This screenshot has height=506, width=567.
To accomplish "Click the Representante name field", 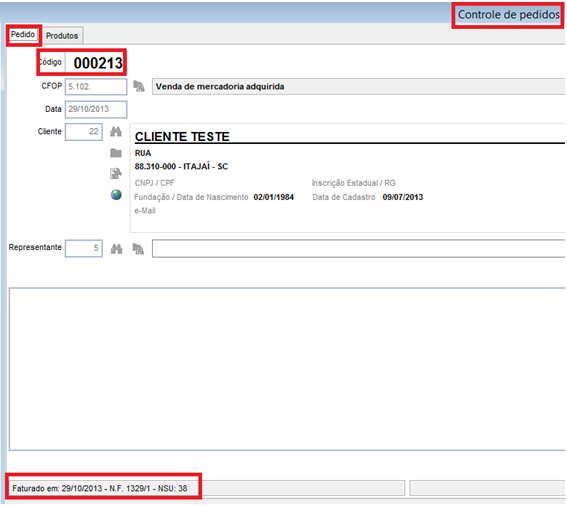I will tap(358, 248).
